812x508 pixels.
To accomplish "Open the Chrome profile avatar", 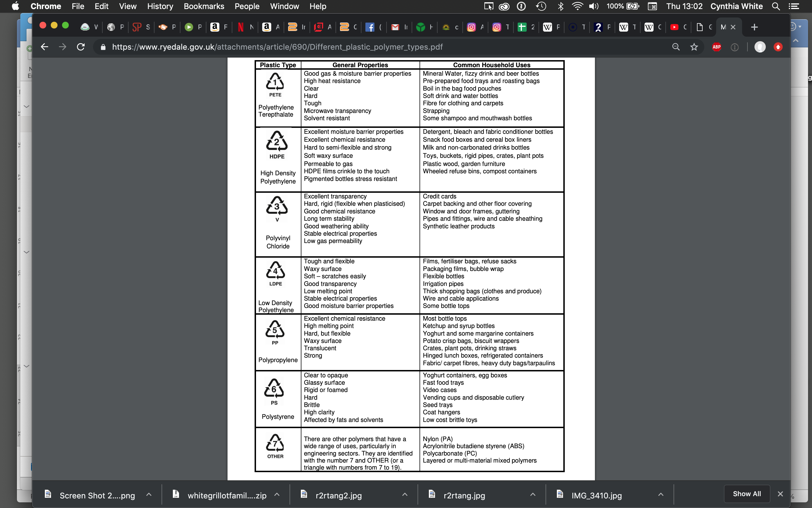I will click(760, 47).
